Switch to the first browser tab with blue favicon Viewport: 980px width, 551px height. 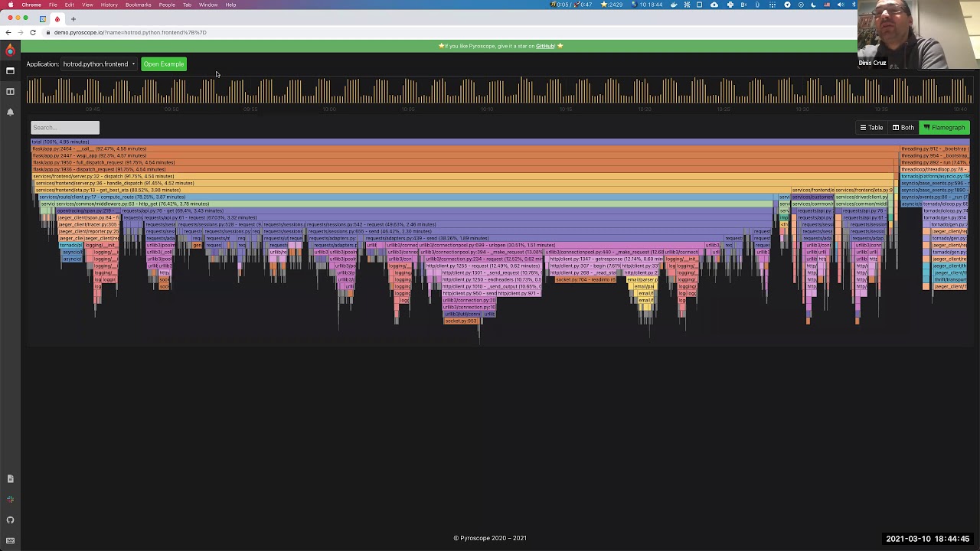[x=43, y=18]
